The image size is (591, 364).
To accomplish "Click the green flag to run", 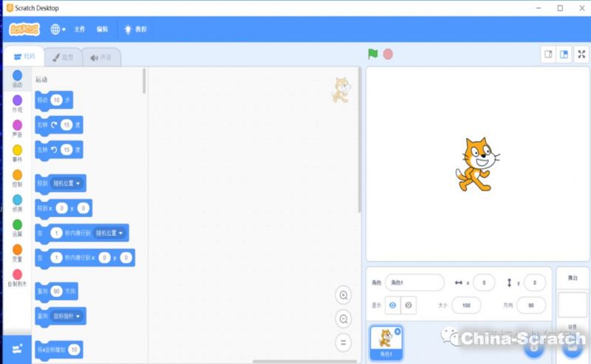I will 373,54.
